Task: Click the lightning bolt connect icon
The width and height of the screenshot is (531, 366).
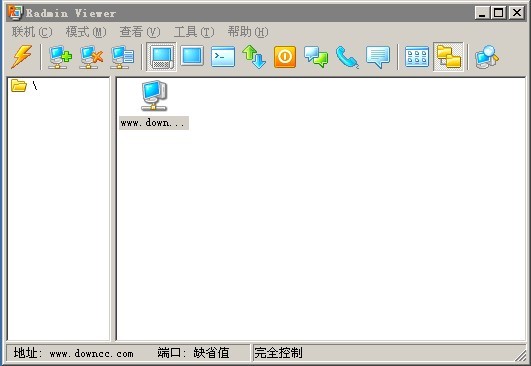Action: click(x=22, y=57)
